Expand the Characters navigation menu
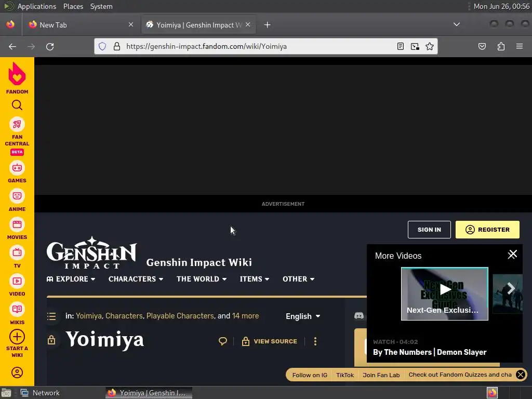Image resolution: width=532 pixels, height=399 pixels. [136, 279]
